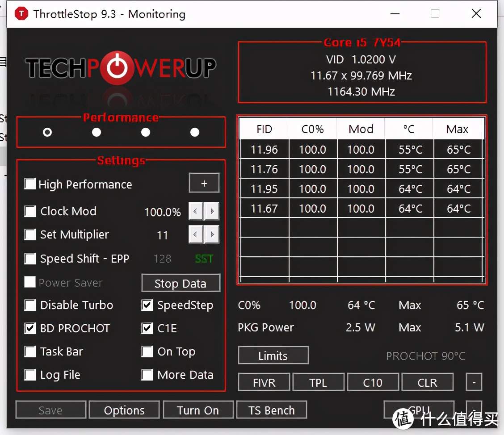Open the TPL power limits window
The width and height of the screenshot is (504, 435).
(319, 382)
